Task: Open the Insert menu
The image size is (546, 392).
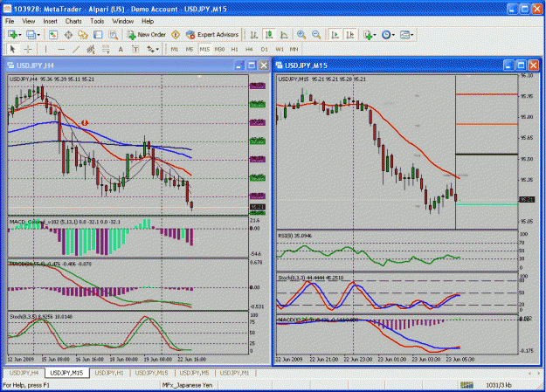Action: coord(50,21)
